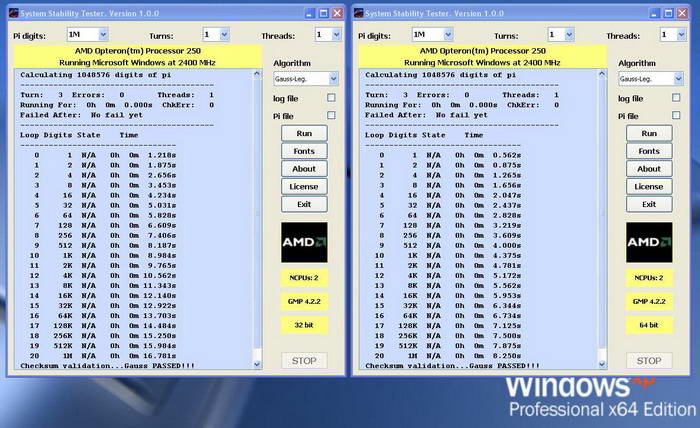Click AMD Opteron processor banner in left window
Viewport: 700px width, 428px height.
138,57
